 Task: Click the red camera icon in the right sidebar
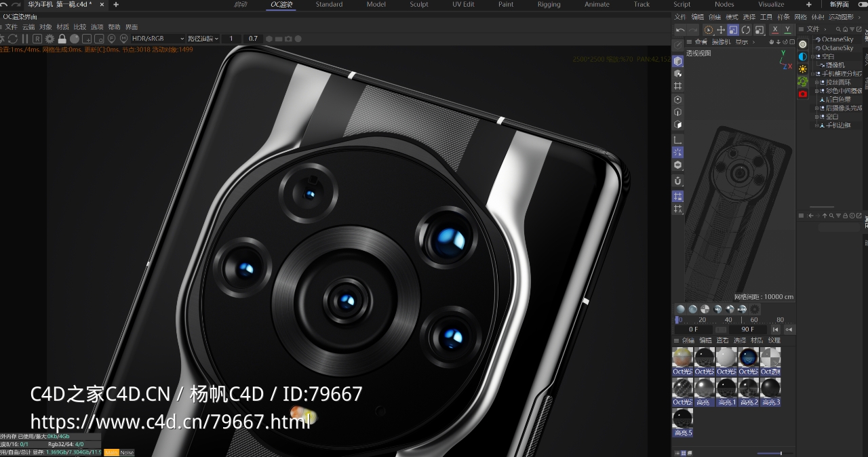point(803,94)
